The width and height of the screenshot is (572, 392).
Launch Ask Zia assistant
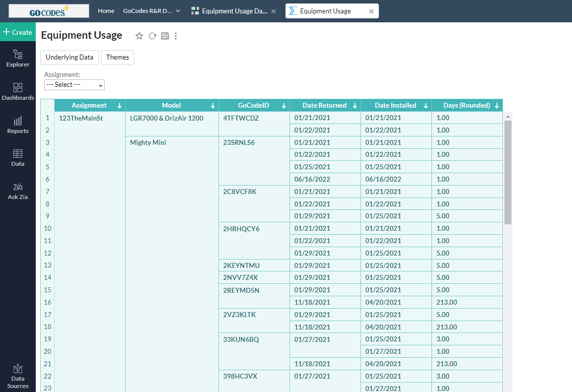click(x=17, y=192)
